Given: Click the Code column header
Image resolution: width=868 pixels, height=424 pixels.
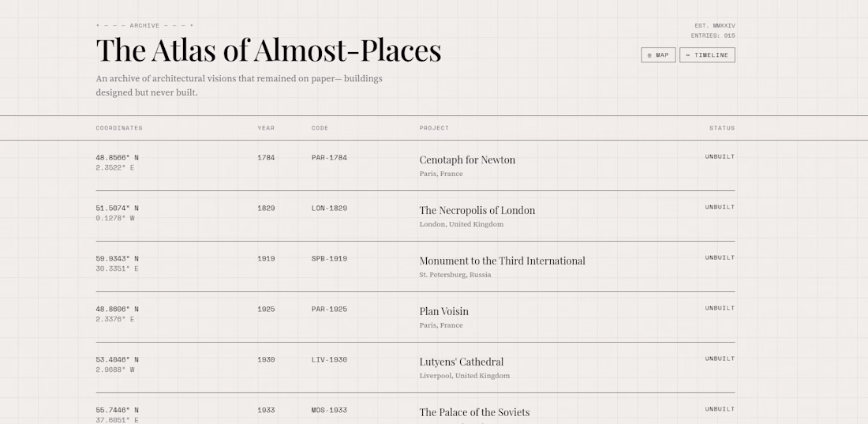Looking at the screenshot, I should pos(320,128).
